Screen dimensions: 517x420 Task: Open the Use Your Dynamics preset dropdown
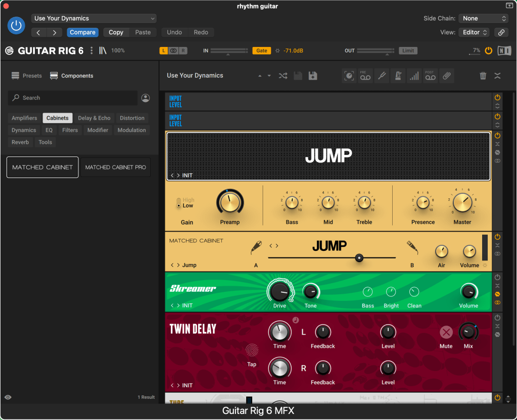click(x=94, y=18)
